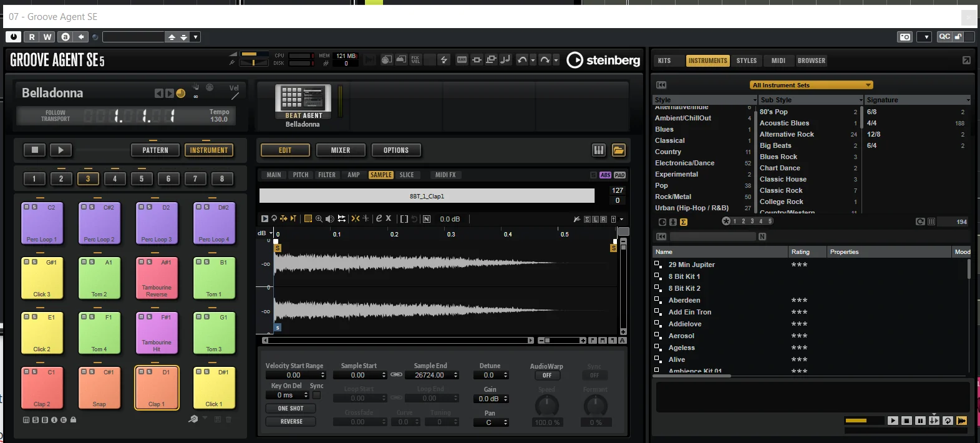Image resolution: width=980 pixels, height=443 pixels.
Task: Enable Write automation with the W button
Action: pos(47,37)
